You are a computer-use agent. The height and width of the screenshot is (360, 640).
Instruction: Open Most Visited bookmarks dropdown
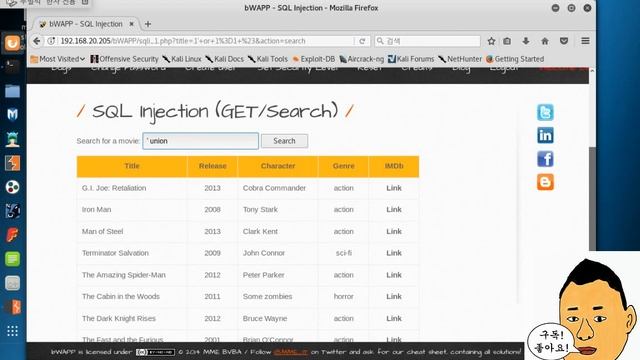click(58, 59)
